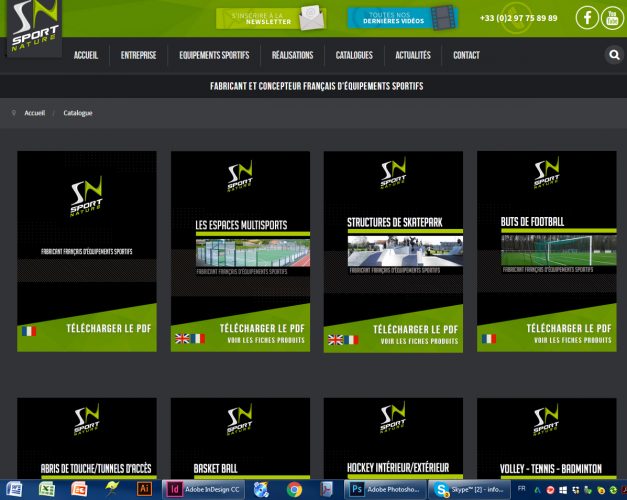Open the Catalogues menu item

(x=354, y=56)
